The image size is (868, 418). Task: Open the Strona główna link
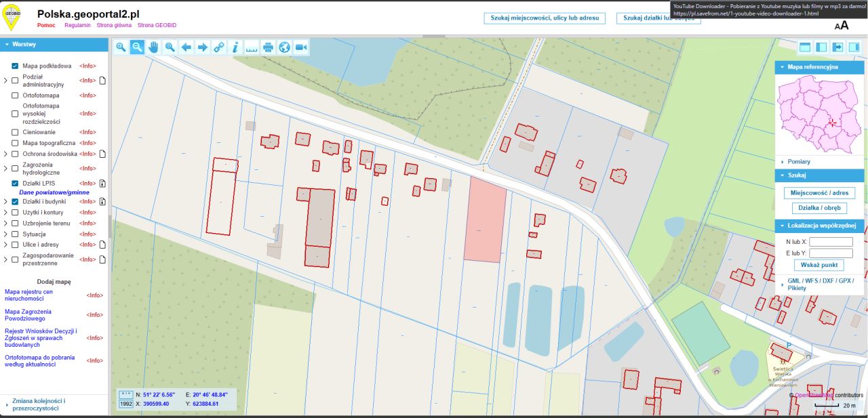115,24
